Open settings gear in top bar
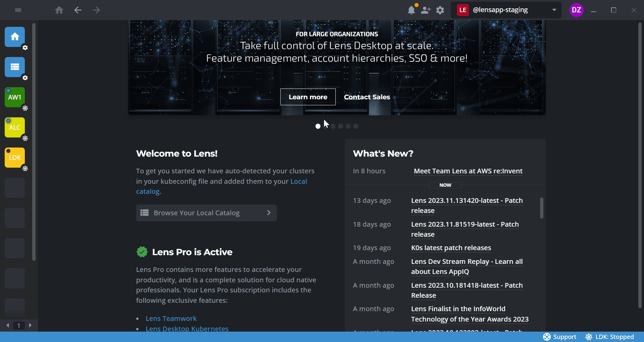This screenshot has width=644, height=342. pos(440,10)
